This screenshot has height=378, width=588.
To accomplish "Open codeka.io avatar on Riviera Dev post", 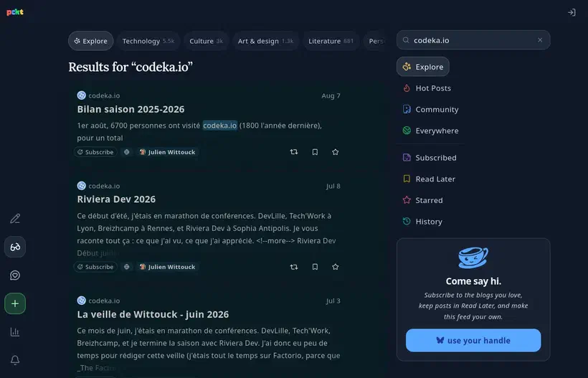I will pyautogui.click(x=81, y=186).
